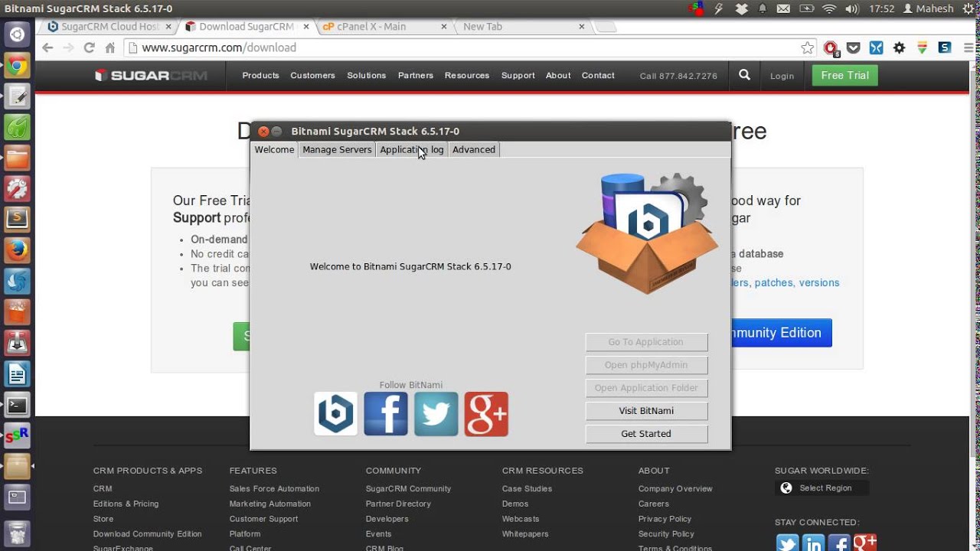This screenshot has width=980, height=551.
Task: Open the Company Overview footer link
Action: [675, 489]
